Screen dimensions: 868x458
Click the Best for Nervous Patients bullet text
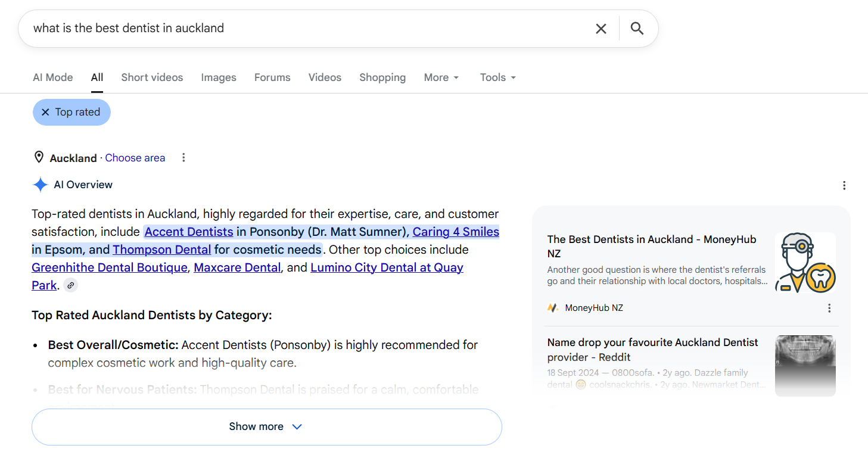tap(263, 390)
